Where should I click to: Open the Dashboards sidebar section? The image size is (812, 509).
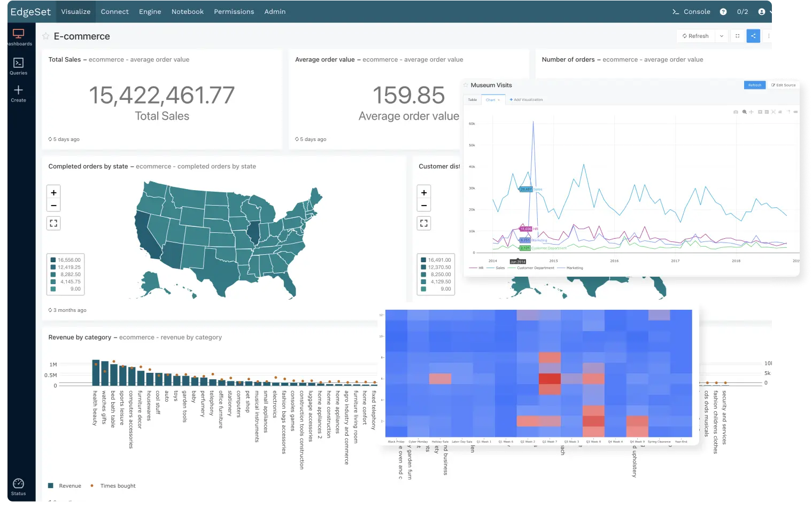click(x=19, y=37)
